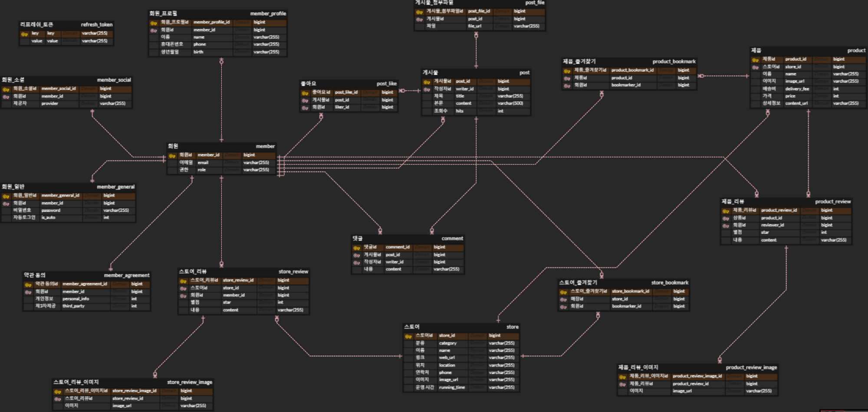The width and height of the screenshot is (868, 412).
Task: Click the primary key icon beside post_file_id
Action: point(419,12)
